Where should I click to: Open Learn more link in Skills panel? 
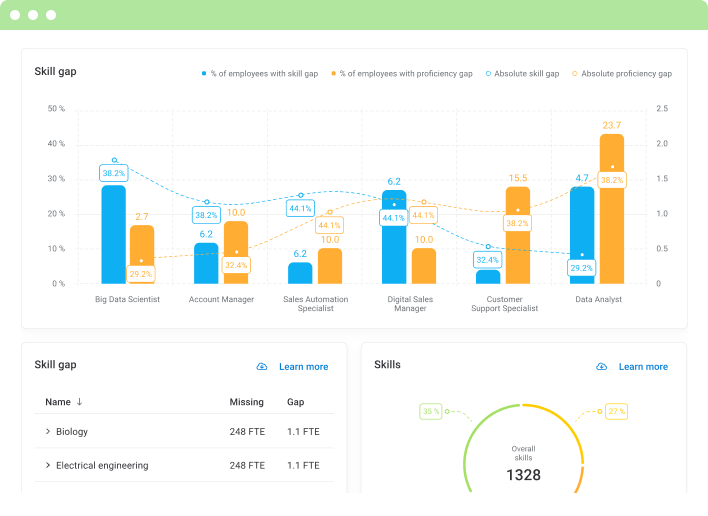point(643,367)
